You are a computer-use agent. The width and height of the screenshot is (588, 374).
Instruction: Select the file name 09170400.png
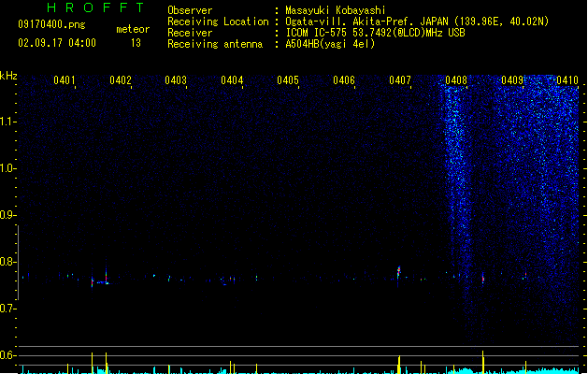coord(51,24)
